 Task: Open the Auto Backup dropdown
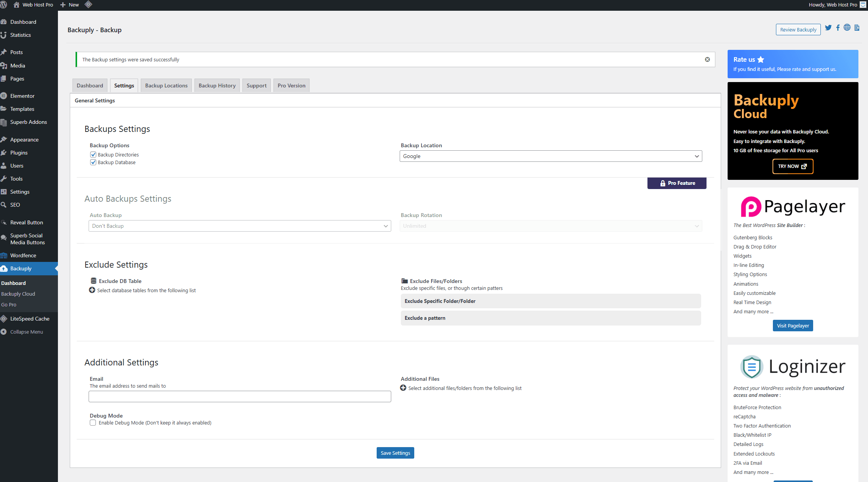[x=240, y=226]
